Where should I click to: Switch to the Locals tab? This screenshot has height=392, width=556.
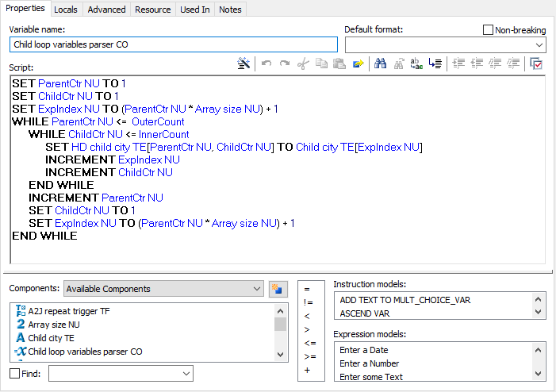[x=66, y=10]
